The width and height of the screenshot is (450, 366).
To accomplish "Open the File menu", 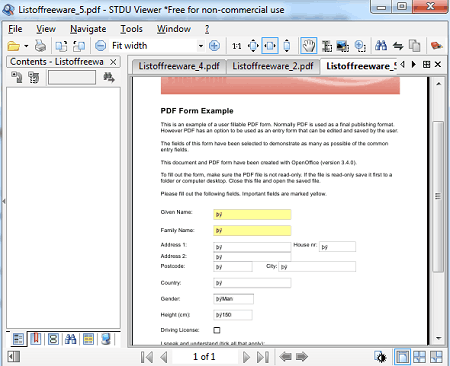I will (15, 29).
